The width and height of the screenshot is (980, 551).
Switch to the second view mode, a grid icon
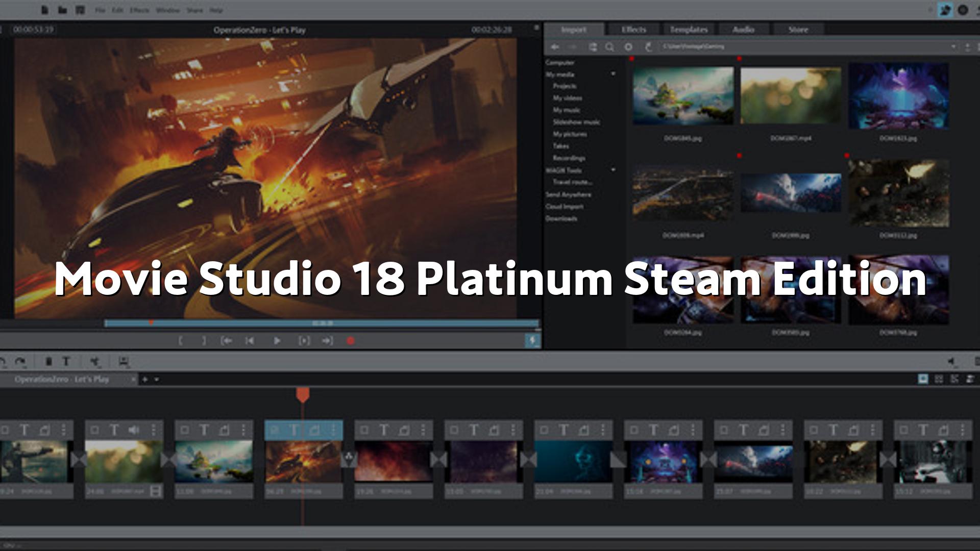tap(939, 379)
